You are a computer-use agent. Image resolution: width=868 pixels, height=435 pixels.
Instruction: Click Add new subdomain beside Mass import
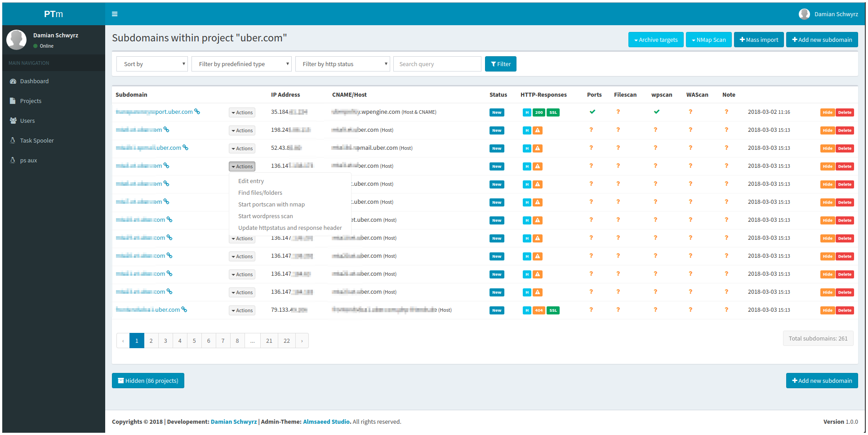[822, 40]
